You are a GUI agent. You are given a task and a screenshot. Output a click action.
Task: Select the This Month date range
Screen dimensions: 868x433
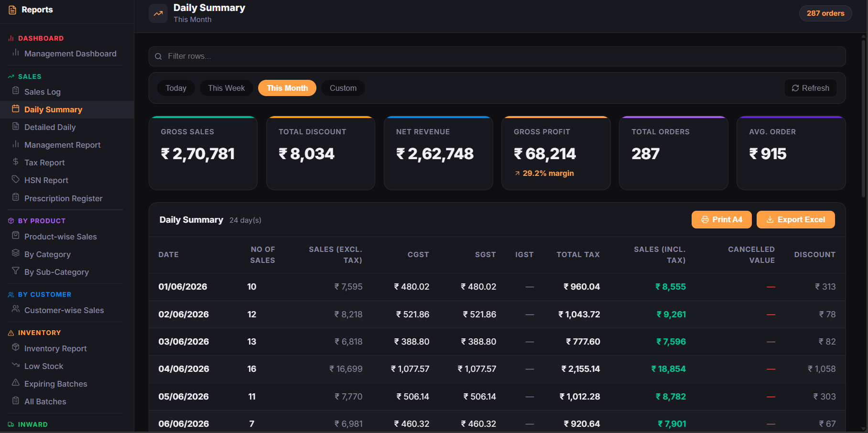pyautogui.click(x=287, y=88)
